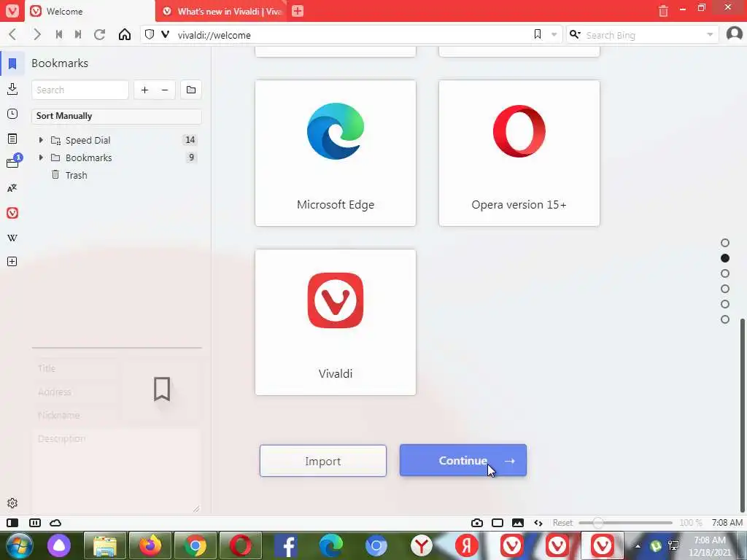Change search engine via magnifier icon
Viewport: 747px width, 560px height.
click(575, 34)
